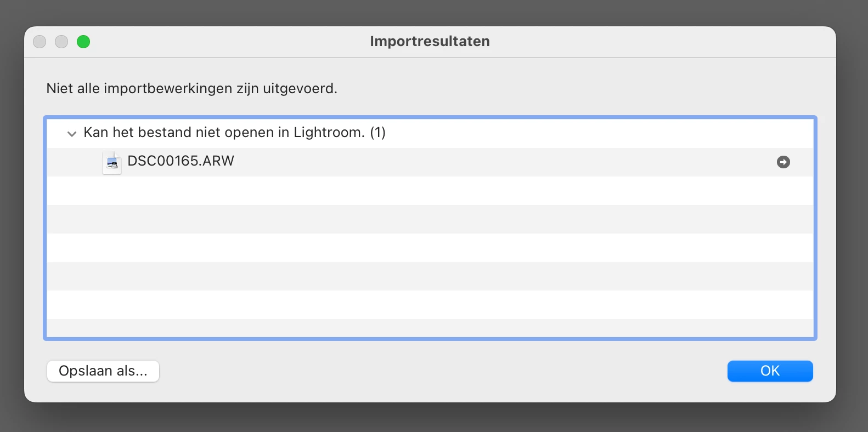This screenshot has width=868, height=432.
Task: Click the grayed-out close window button
Action: pos(40,42)
